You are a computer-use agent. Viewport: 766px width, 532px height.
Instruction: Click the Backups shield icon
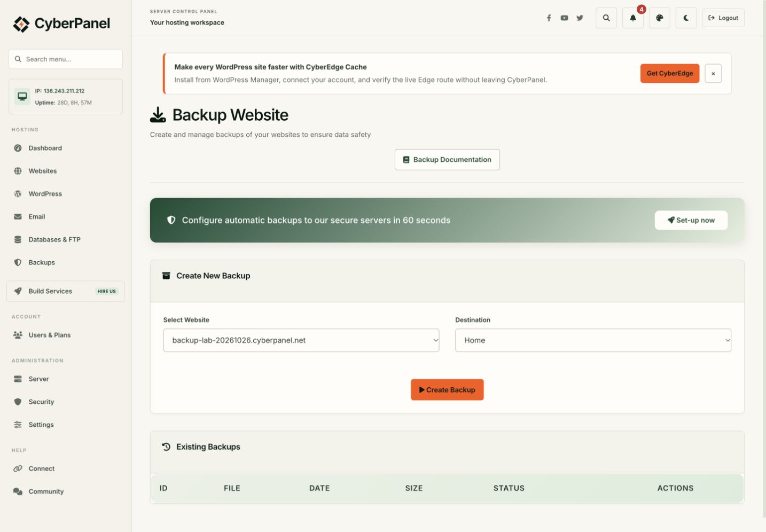click(18, 263)
